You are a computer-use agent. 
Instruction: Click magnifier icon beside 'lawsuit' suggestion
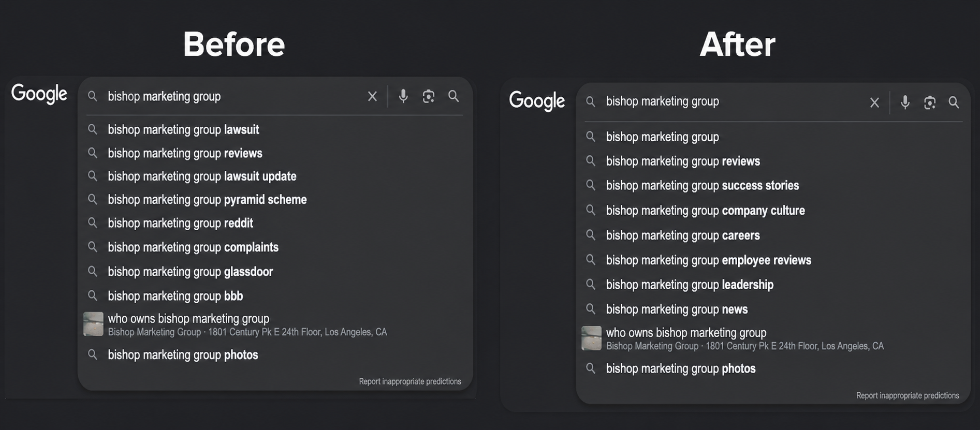coord(93,129)
